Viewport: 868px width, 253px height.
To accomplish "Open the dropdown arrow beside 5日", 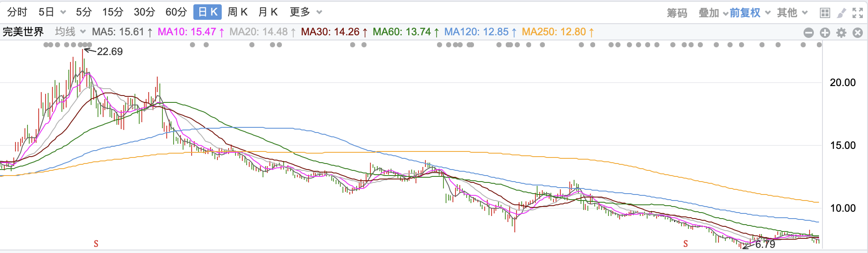I will [63, 12].
